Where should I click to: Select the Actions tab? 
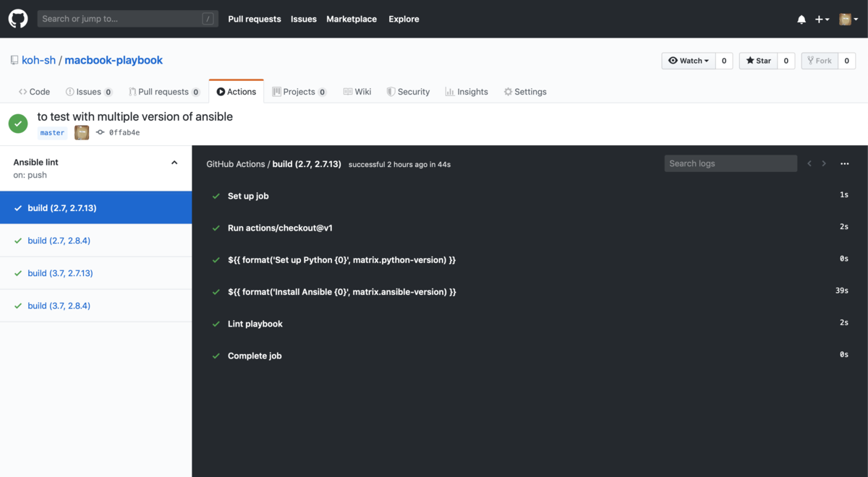coord(237,92)
